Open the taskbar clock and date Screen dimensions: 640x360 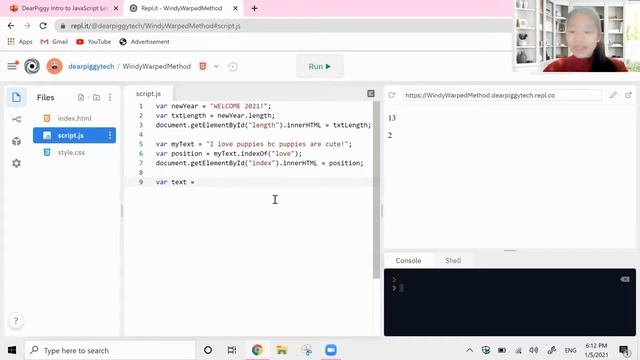(x=596, y=350)
